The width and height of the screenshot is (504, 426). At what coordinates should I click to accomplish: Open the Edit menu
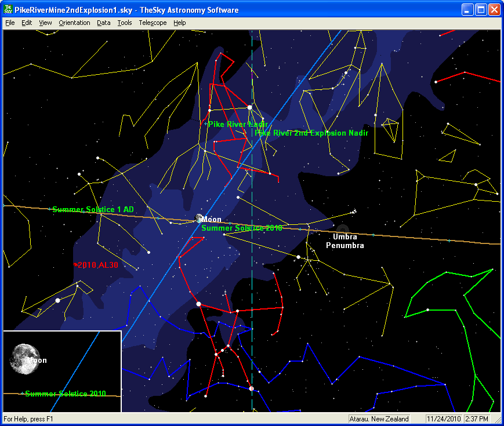tap(27, 23)
